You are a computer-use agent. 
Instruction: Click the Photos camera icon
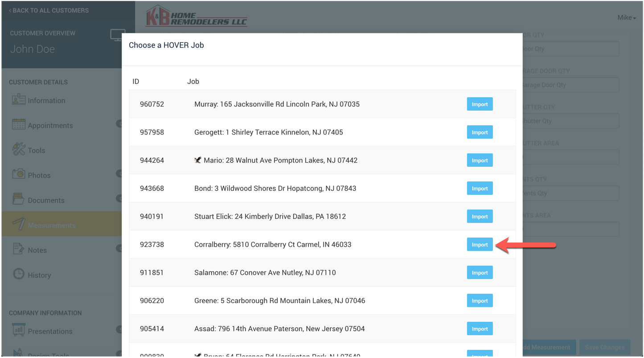click(18, 174)
